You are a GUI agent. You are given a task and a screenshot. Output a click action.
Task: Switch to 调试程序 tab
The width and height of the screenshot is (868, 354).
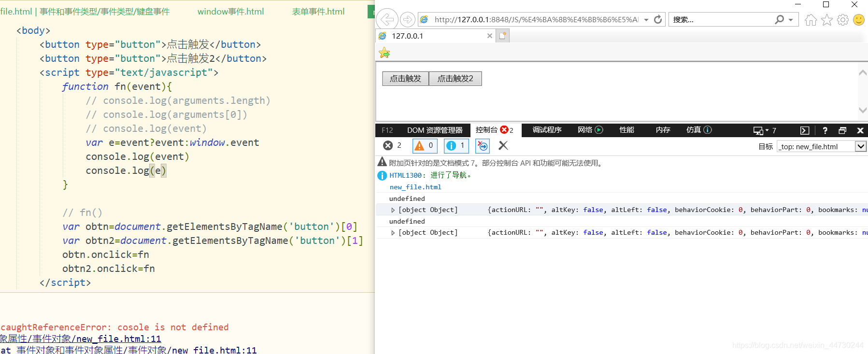547,130
